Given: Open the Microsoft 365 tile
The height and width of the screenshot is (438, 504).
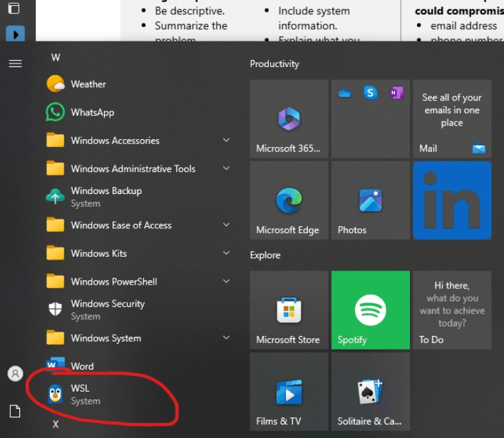Looking at the screenshot, I should 289,119.
